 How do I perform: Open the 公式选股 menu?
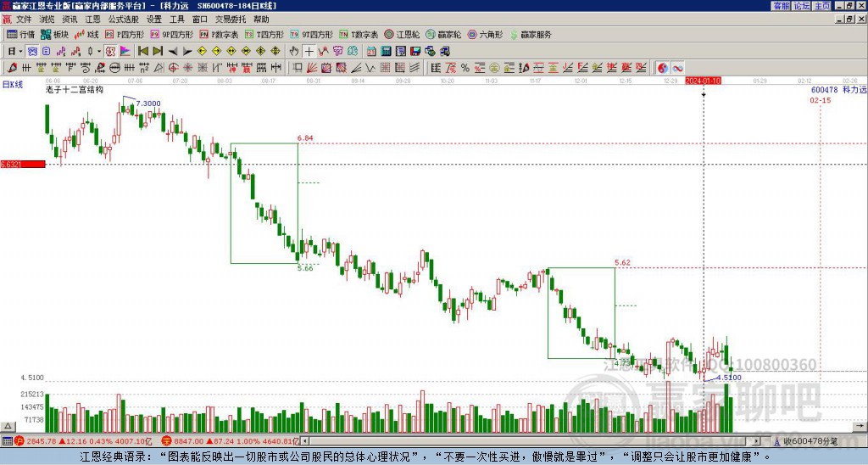(124, 20)
